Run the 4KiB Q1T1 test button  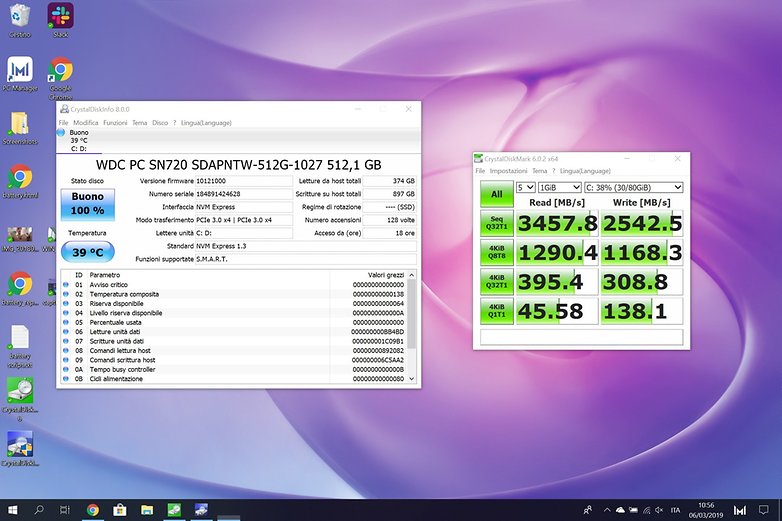497,311
